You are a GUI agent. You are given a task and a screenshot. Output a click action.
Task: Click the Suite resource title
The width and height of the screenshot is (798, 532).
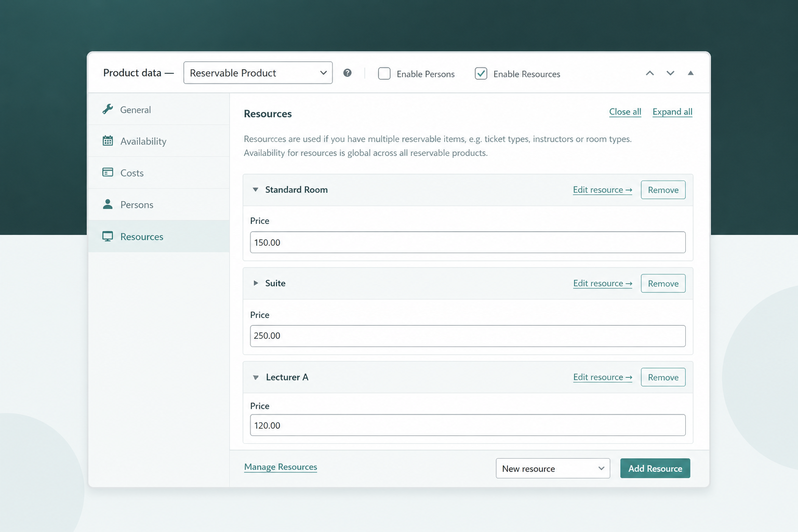click(275, 283)
